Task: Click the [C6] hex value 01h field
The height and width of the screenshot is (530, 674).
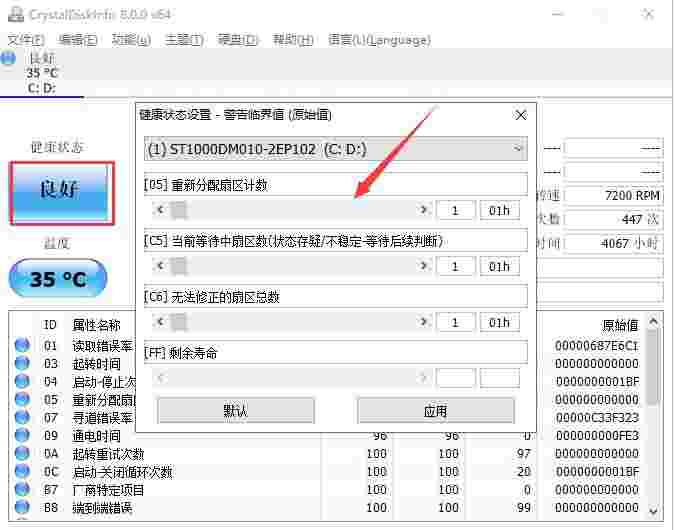Action: pos(499,322)
